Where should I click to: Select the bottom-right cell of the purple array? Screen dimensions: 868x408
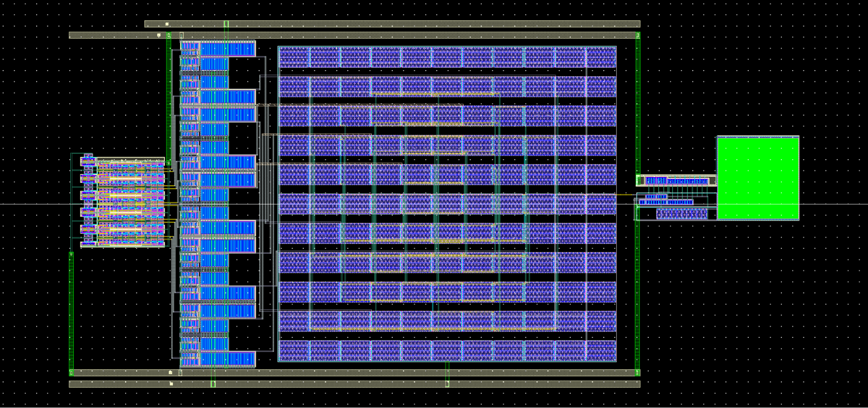tap(601, 351)
